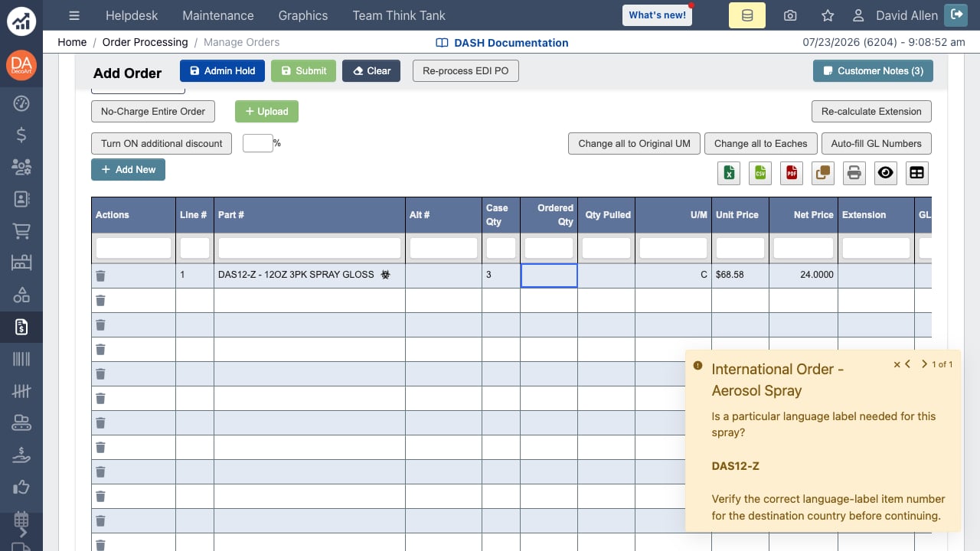This screenshot has height=551, width=980.
Task: Click Auto-fill GL Numbers
Action: 877,143
